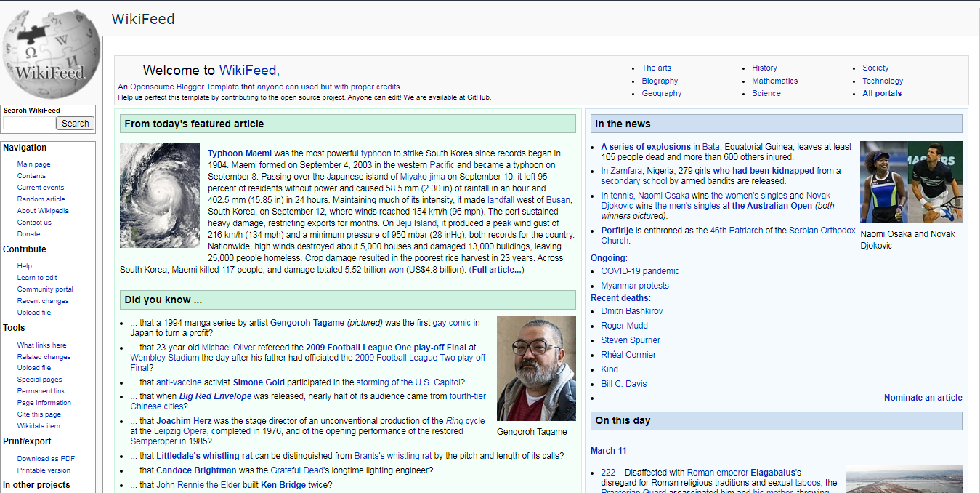Open Joachim Herz link
980x493 pixels.
[x=183, y=421]
